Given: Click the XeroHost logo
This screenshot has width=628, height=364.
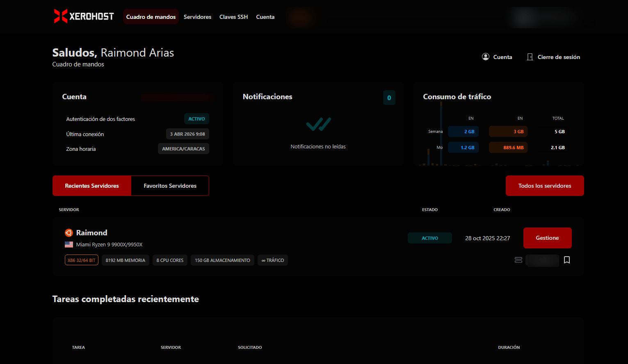Looking at the screenshot, I should (84, 16).
